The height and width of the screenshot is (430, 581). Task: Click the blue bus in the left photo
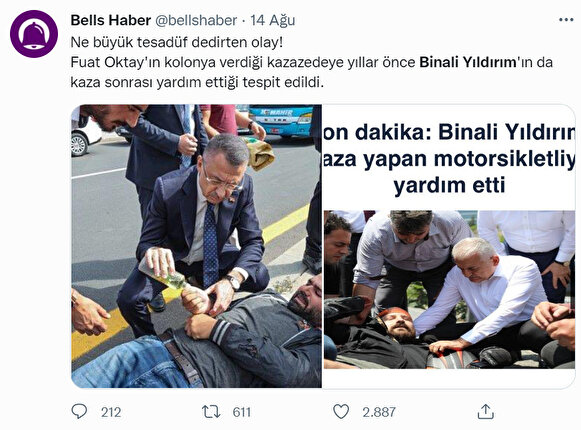(x=281, y=121)
